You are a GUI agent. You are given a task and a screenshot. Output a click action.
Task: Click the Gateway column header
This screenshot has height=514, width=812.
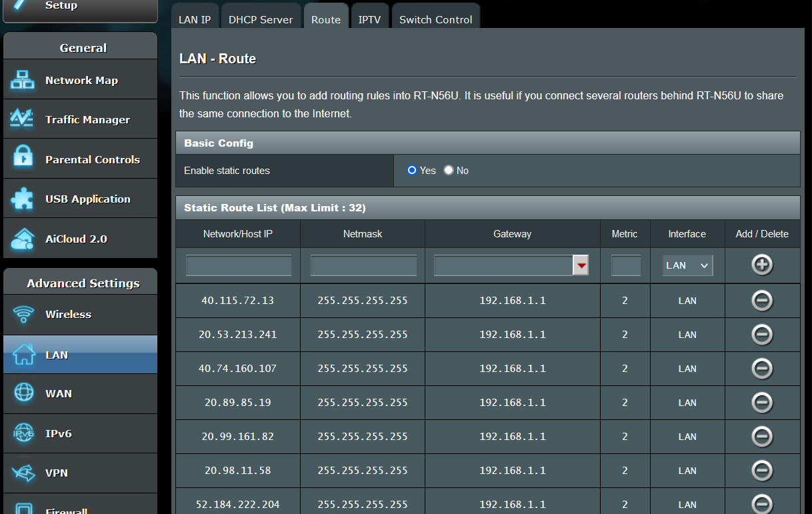(x=513, y=234)
